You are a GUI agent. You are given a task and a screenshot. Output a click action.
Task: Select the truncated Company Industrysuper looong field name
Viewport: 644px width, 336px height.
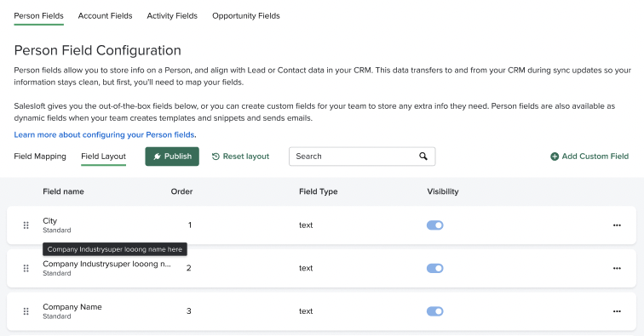pyautogui.click(x=106, y=264)
